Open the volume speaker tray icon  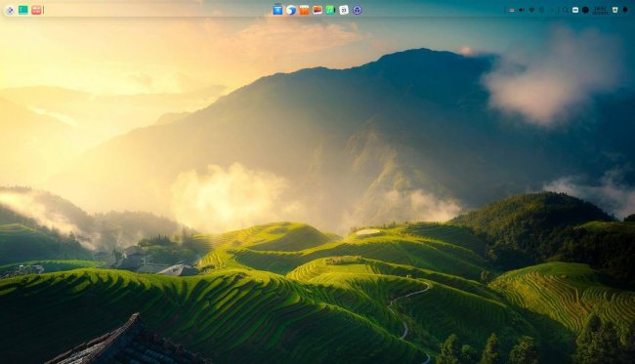[x=522, y=10]
